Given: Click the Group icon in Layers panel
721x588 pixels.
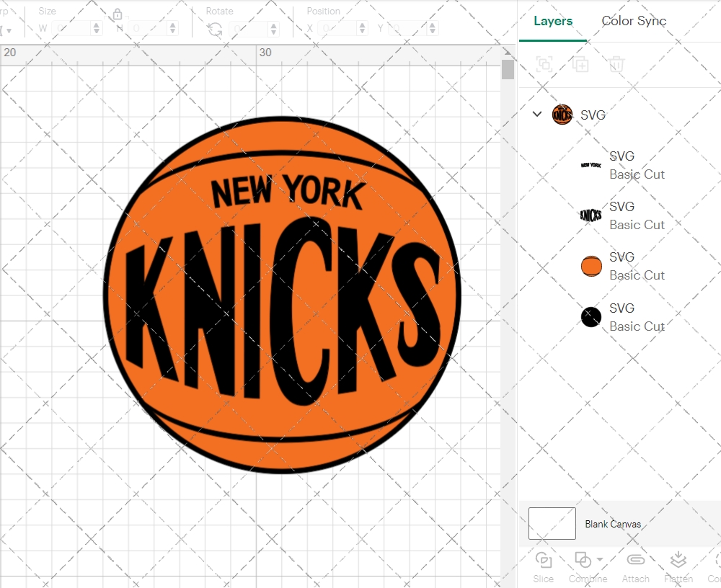Looking at the screenshot, I should pos(544,64).
